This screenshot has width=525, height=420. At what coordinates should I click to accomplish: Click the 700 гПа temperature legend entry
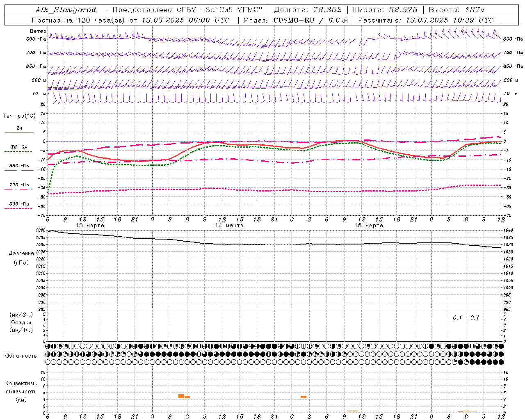click(x=19, y=185)
